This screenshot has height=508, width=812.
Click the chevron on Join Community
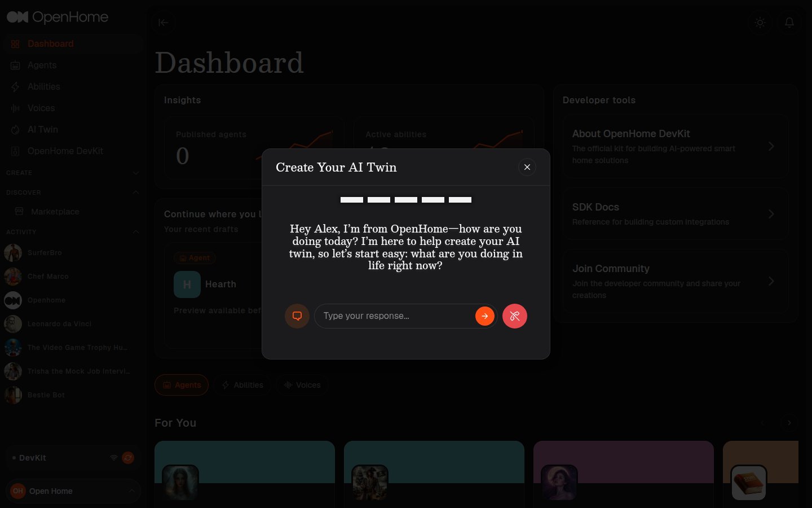coord(771,281)
